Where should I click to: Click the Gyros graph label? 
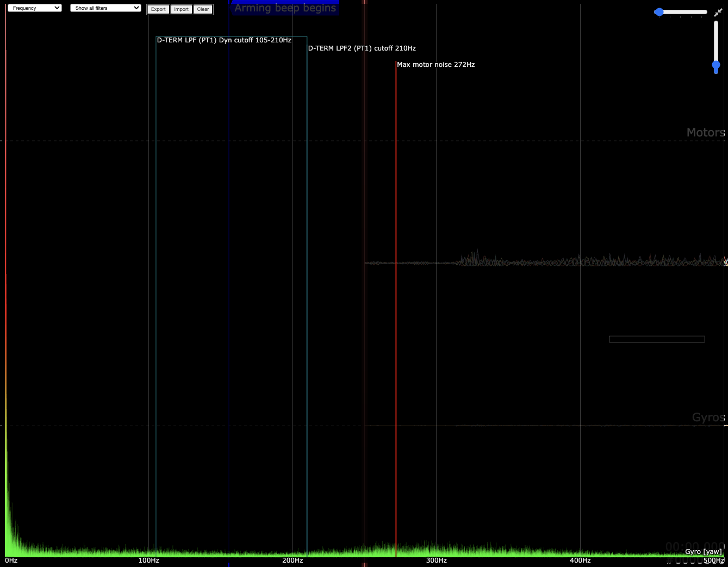(x=708, y=418)
